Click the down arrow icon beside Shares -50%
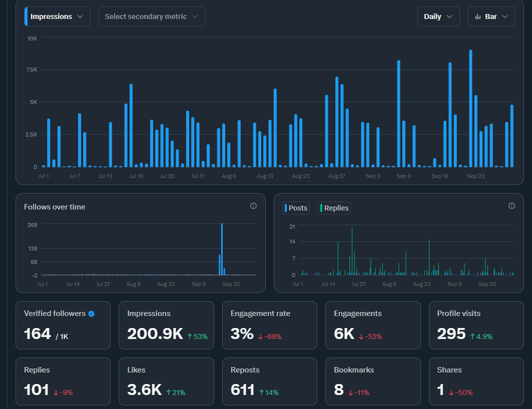The width and height of the screenshot is (532, 409). click(x=451, y=392)
